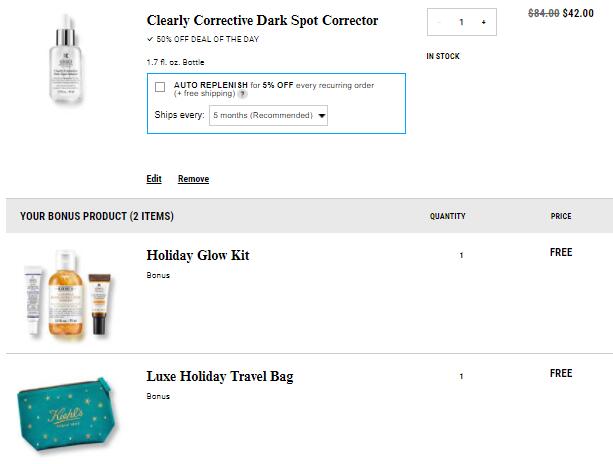Remove the Dark Spot Corrector from cart

click(x=194, y=179)
